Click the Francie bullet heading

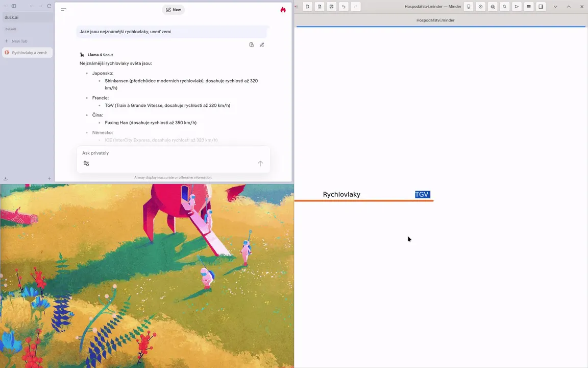tap(101, 98)
